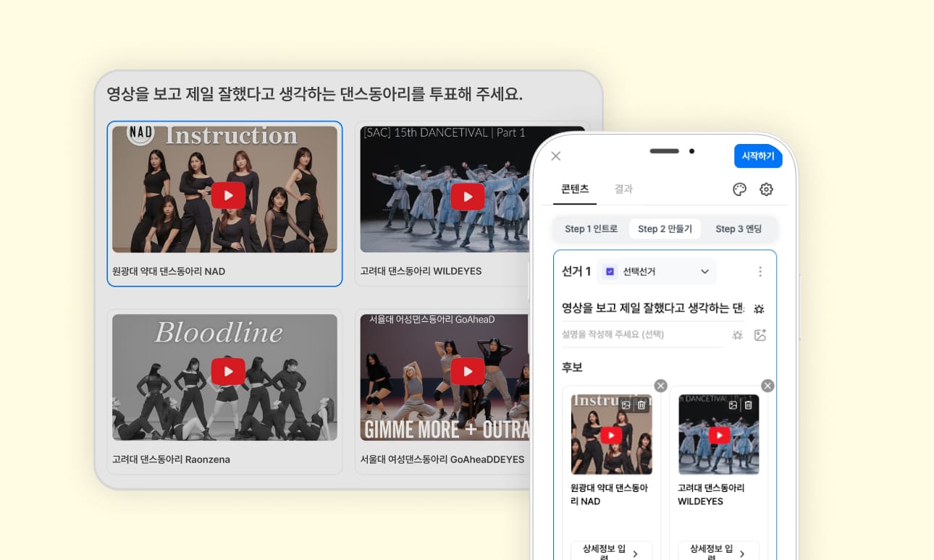Edit the election question title field
The height and width of the screenshot is (560, 934).
(x=653, y=308)
